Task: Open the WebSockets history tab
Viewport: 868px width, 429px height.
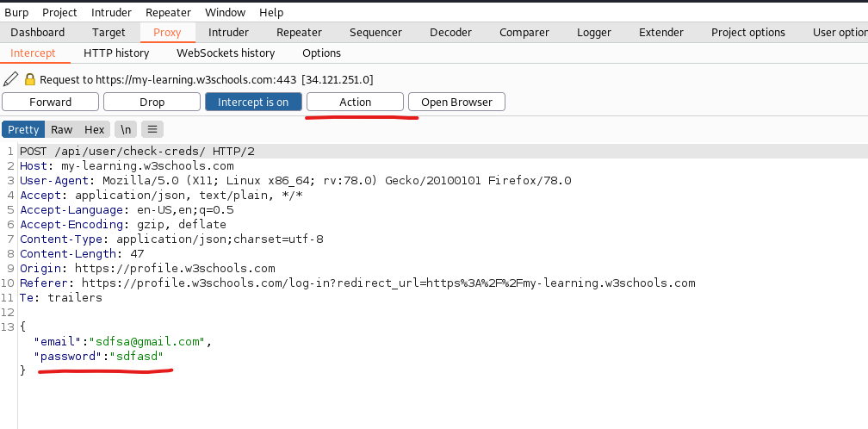Action: click(x=226, y=53)
